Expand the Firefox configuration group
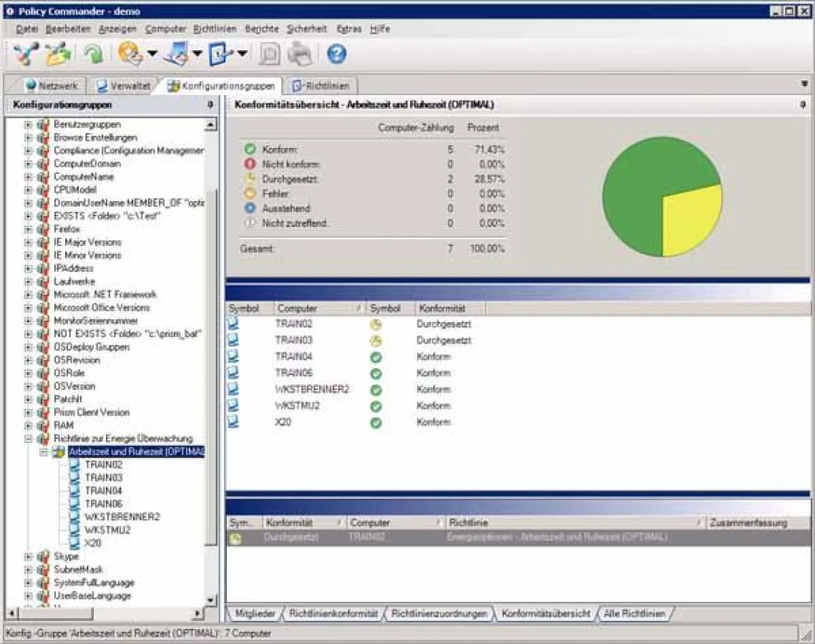The width and height of the screenshot is (815, 644). click(x=29, y=229)
